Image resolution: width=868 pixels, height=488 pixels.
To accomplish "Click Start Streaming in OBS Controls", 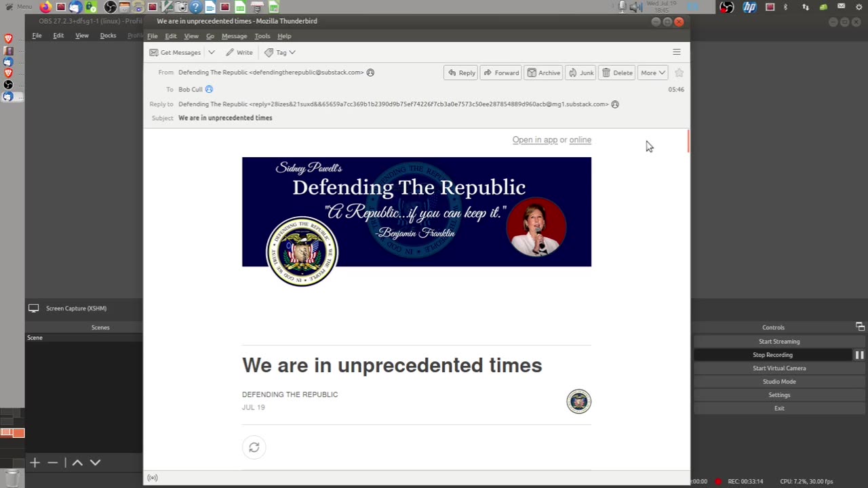I will (779, 342).
